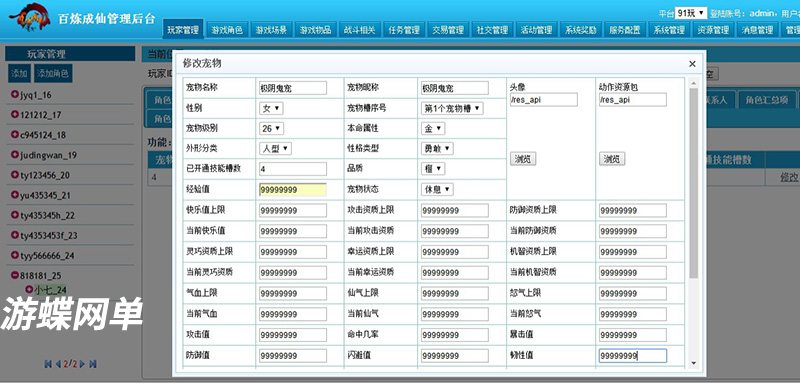This screenshot has height=384, width=800.
Task: Click the dialog scrollbar up arrow
Action: (x=693, y=83)
